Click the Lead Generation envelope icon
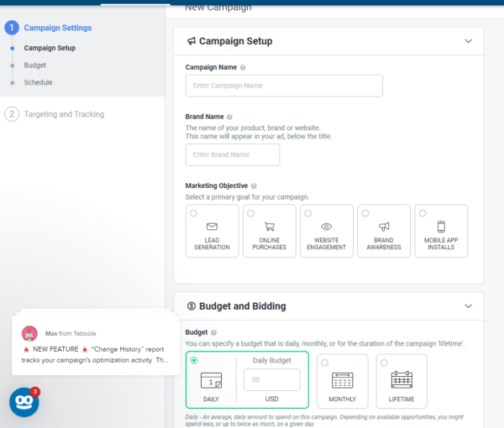This screenshot has height=428, width=504. (x=212, y=227)
